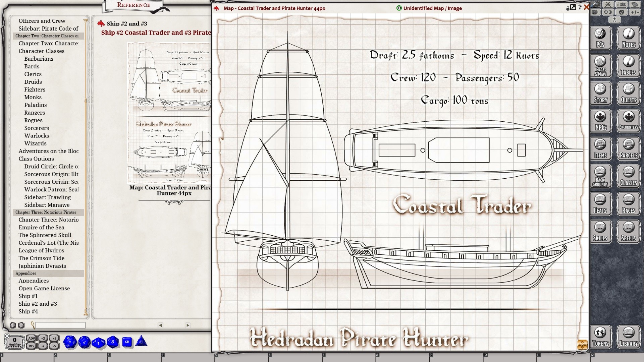Expand Appendices section
Viewport: 644px width, 362px height.
[x=25, y=273]
